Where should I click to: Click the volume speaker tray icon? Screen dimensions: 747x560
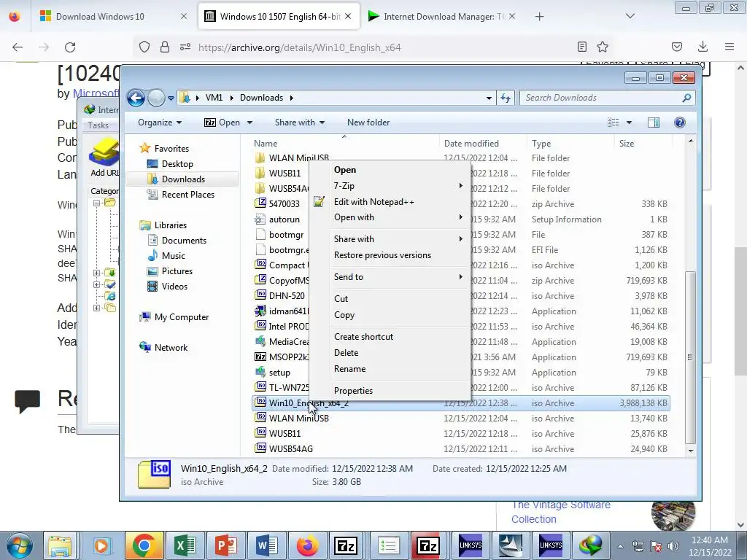pos(673,546)
